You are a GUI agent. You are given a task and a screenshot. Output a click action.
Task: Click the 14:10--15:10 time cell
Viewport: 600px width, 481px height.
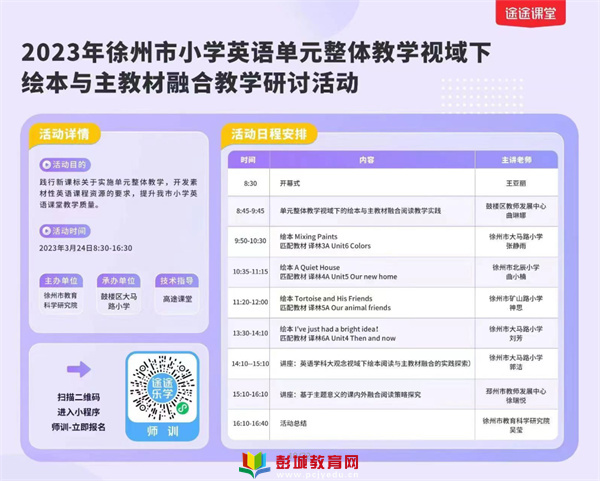click(250, 364)
